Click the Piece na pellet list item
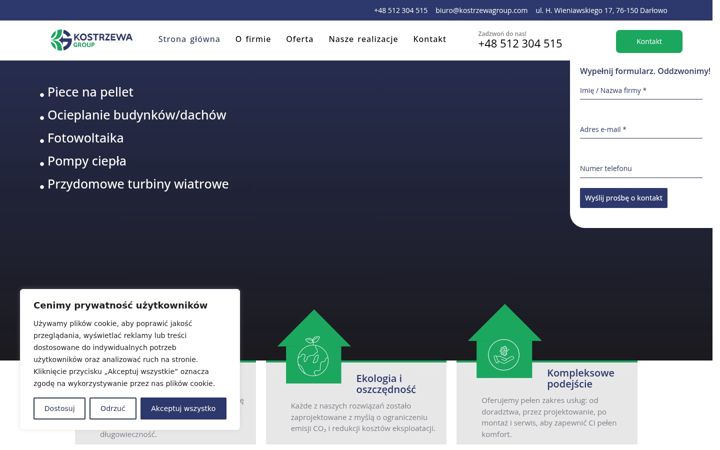This screenshot has width=720, height=450. pyautogui.click(x=90, y=92)
